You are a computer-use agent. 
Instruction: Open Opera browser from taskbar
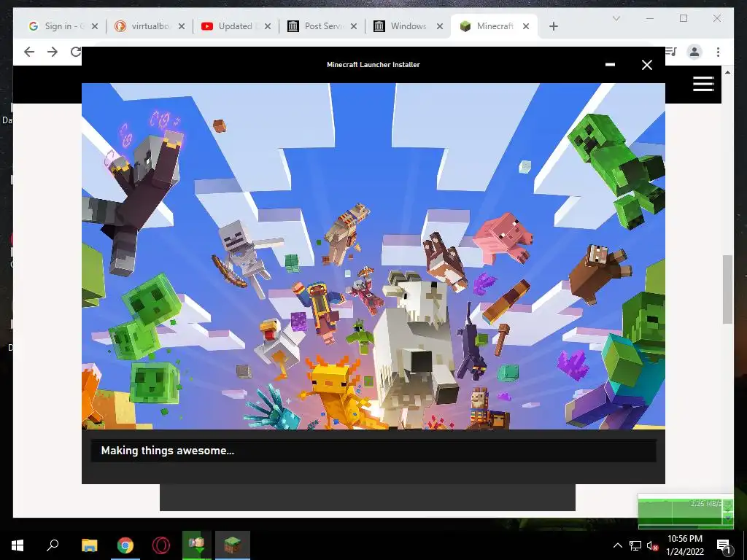click(x=161, y=545)
